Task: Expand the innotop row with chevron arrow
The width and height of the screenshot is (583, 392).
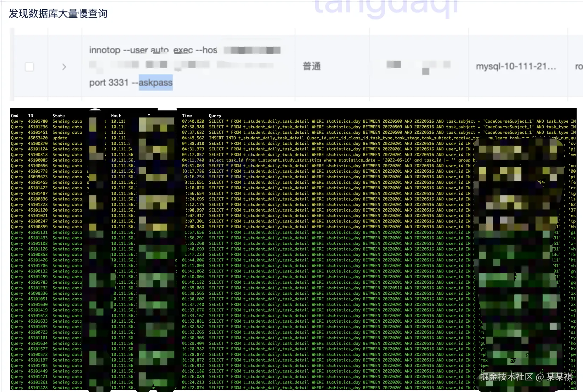Action: coord(64,67)
